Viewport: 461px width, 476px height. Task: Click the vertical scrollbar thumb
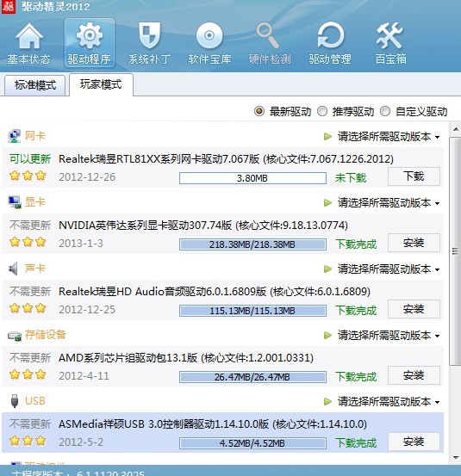(455, 251)
